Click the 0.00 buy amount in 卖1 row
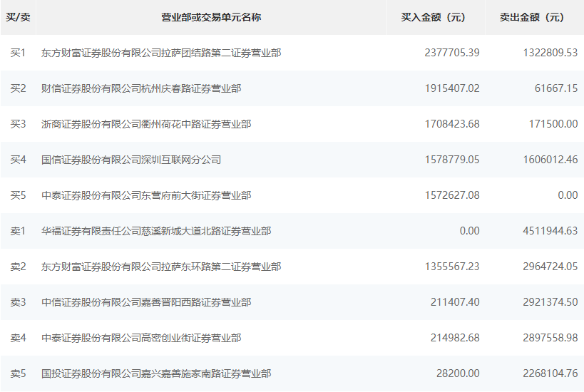Image resolution: width=584 pixels, height=392 pixels. click(470, 231)
